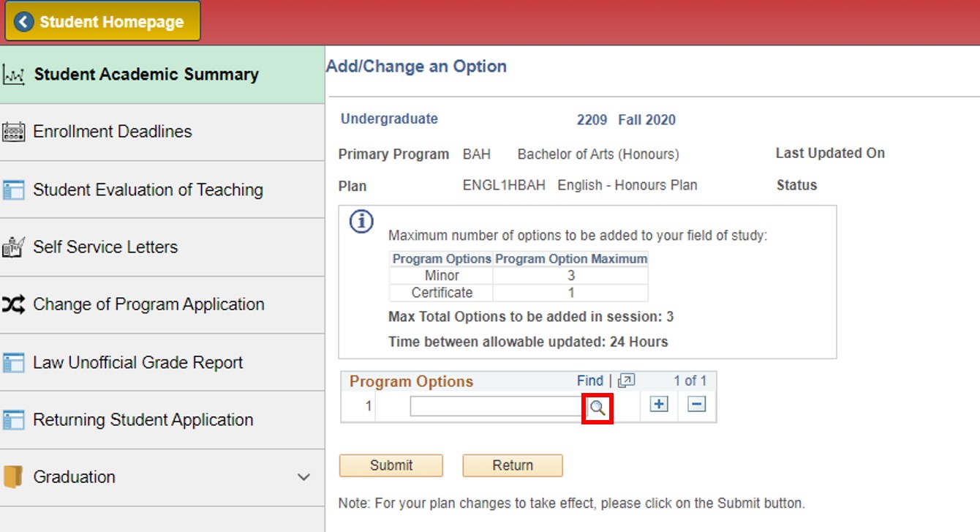
Task: Add a new Program Options row
Action: tap(657, 403)
